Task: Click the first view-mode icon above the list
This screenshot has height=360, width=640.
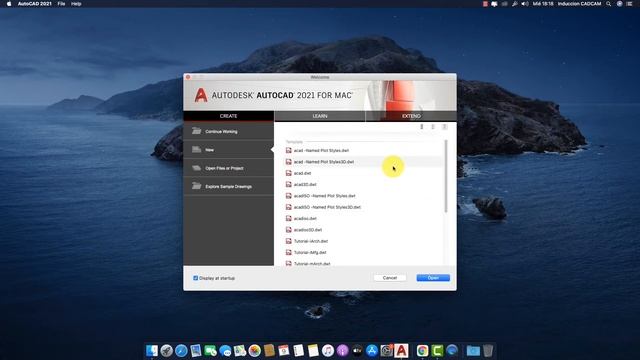Action: (422, 127)
